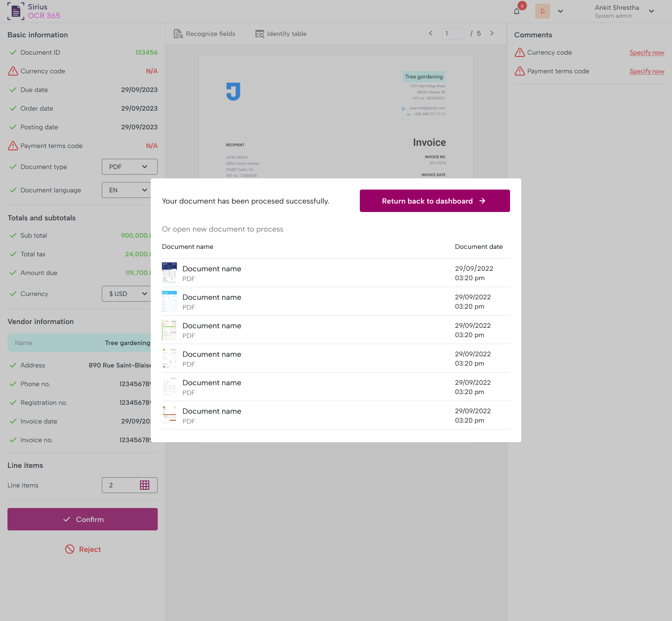Click Identify table tool
Screen dimensions: 672x621
pos(281,34)
